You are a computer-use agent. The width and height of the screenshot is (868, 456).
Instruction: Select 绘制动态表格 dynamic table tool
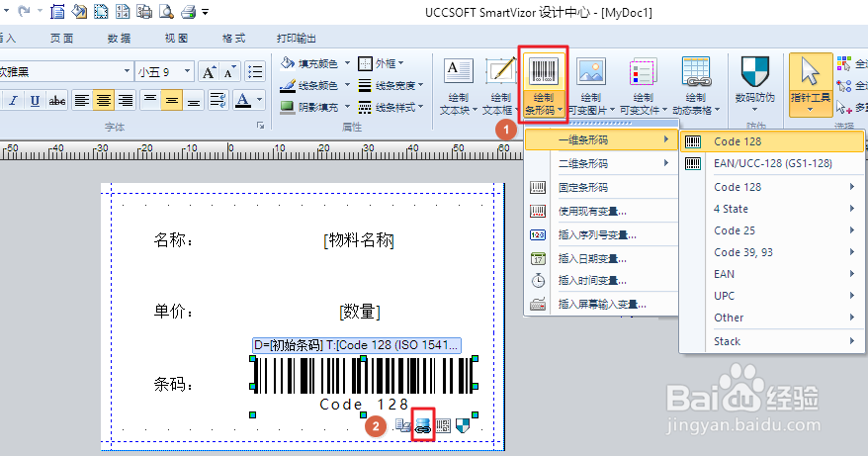pos(696,86)
